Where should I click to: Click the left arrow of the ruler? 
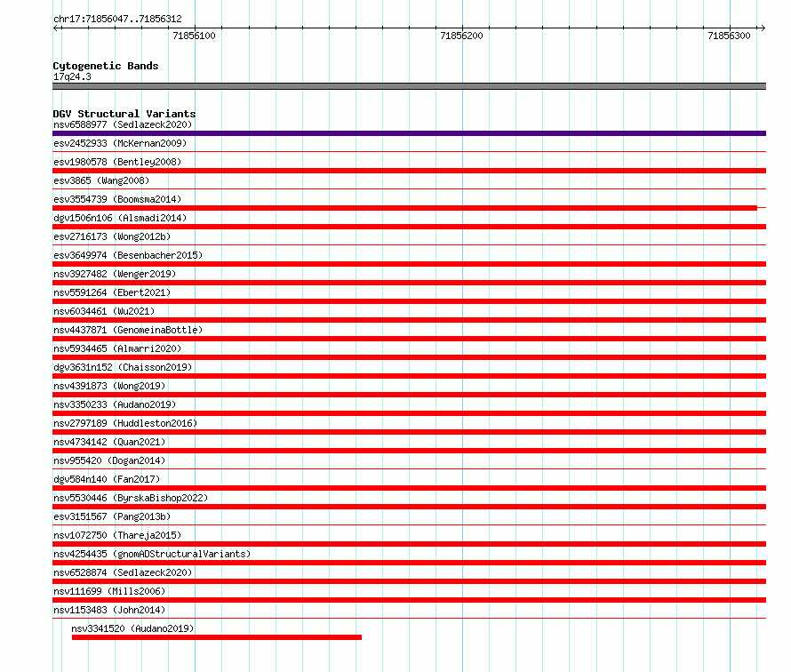pos(56,28)
